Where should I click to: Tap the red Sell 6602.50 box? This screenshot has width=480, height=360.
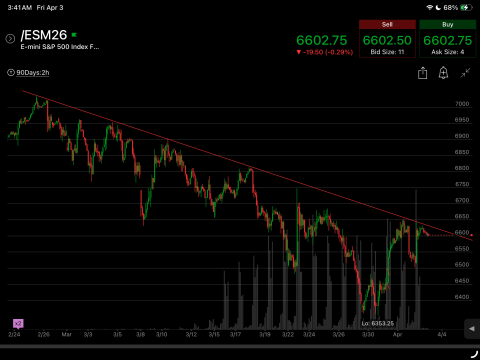click(x=387, y=39)
